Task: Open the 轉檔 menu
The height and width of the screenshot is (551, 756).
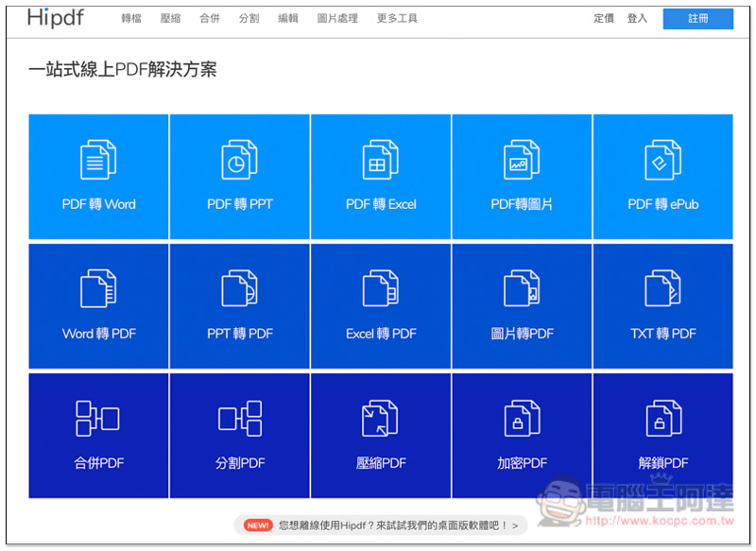Action: 131,18
